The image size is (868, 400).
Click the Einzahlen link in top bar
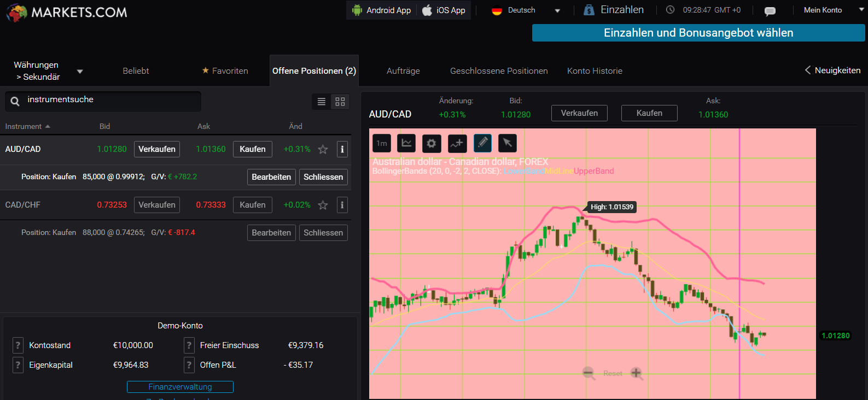tap(622, 10)
